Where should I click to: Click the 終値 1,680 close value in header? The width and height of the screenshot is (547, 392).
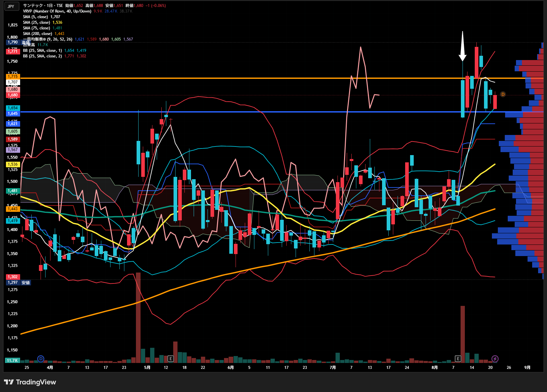click(134, 6)
